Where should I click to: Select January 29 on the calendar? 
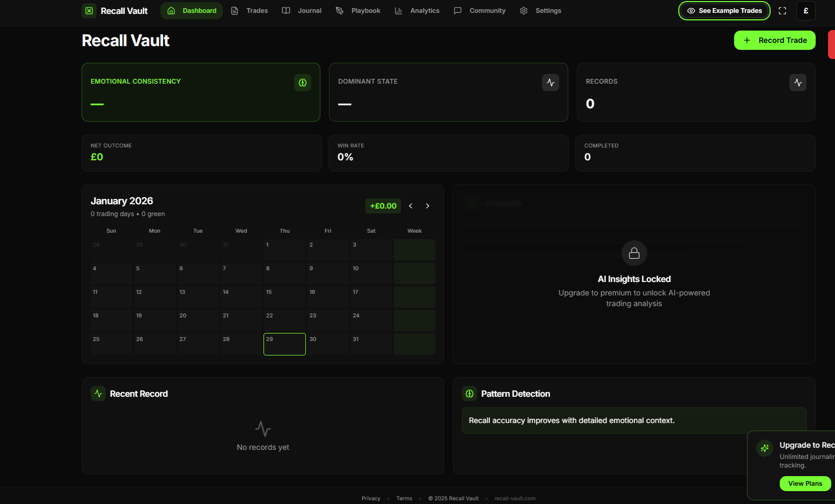[x=284, y=344]
